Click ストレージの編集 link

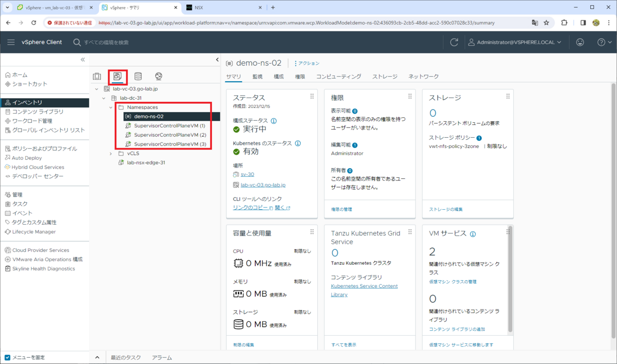pos(446,209)
